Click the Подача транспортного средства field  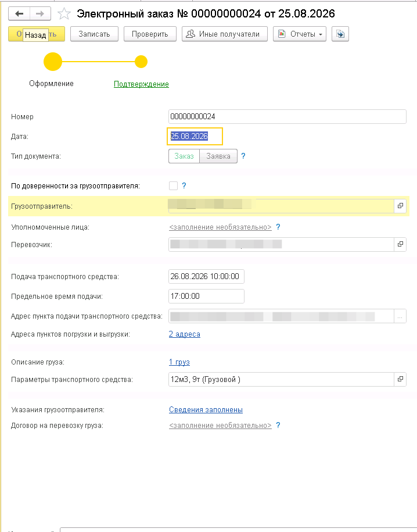[x=206, y=276]
